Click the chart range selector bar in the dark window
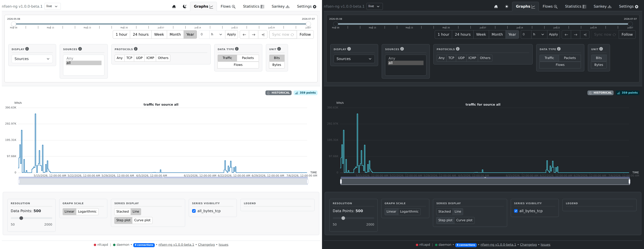The height and width of the screenshot is (249, 644). point(485,181)
